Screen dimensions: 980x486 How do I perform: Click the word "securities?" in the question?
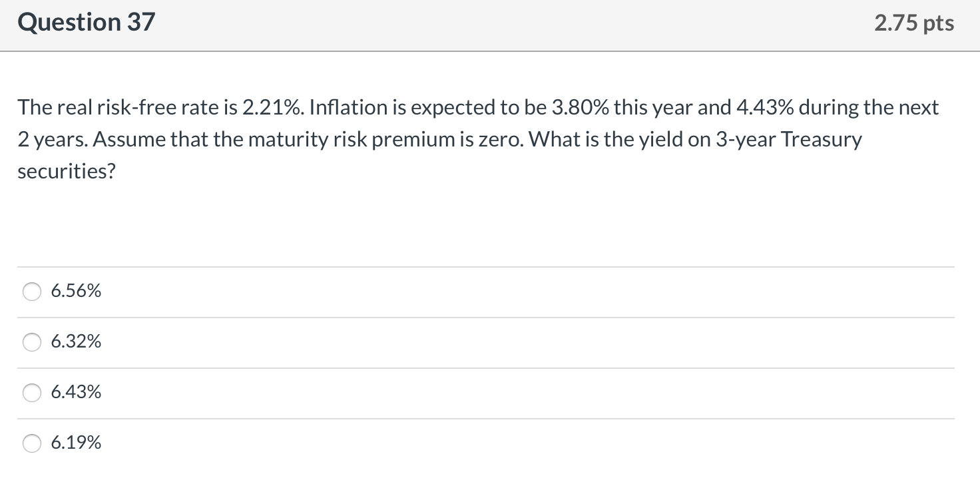click(67, 171)
